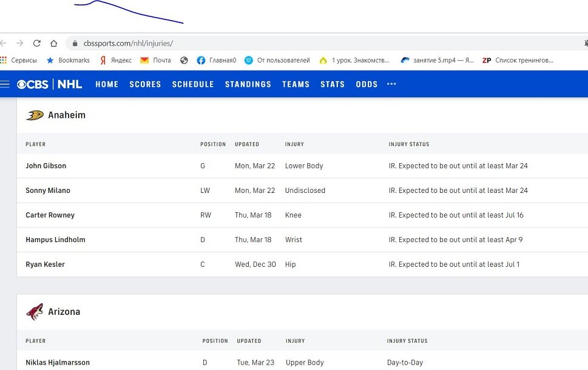The width and height of the screenshot is (588, 370).
Task: Expand the three-dots more nav menu
Action: (391, 84)
